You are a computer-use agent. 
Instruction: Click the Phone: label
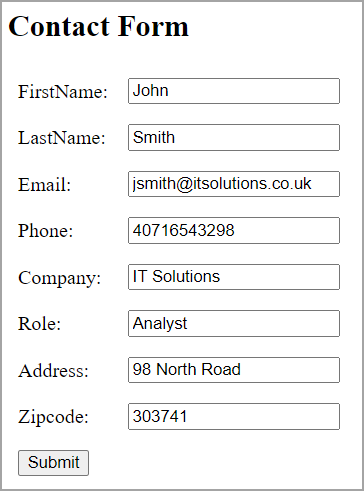tap(46, 231)
